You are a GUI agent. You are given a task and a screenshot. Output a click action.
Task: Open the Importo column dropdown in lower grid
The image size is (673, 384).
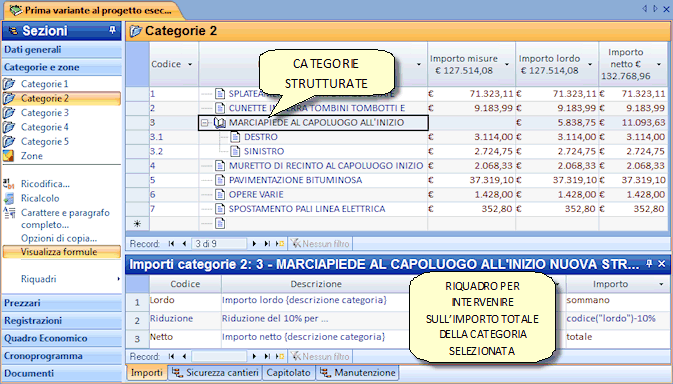[661, 284]
